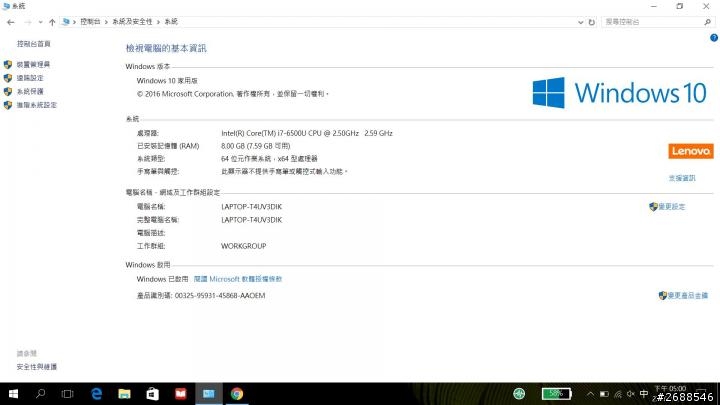This screenshot has height=405, width=720.
Task: Open the 控制台首頁 link
Action: pyautogui.click(x=34, y=44)
